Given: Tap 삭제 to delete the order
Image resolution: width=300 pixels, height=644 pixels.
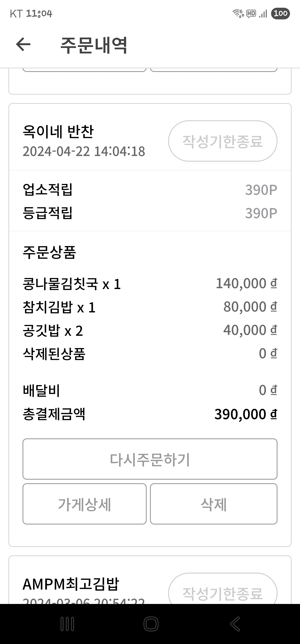Looking at the screenshot, I should click(214, 504).
